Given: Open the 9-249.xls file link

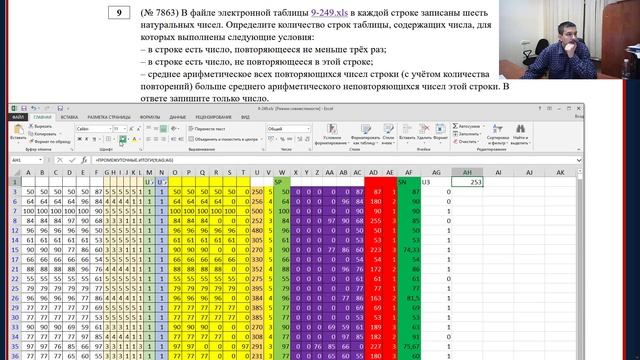Looking at the screenshot, I should [x=329, y=13].
